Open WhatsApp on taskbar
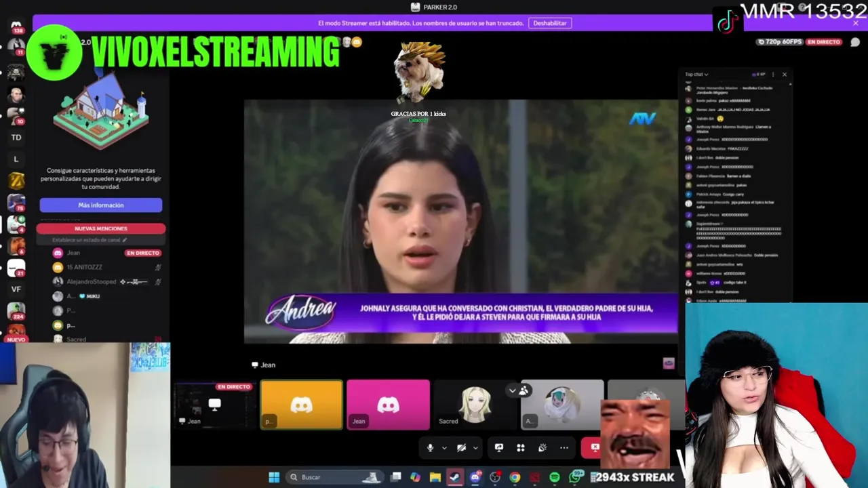The height and width of the screenshot is (488, 868). (575, 477)
